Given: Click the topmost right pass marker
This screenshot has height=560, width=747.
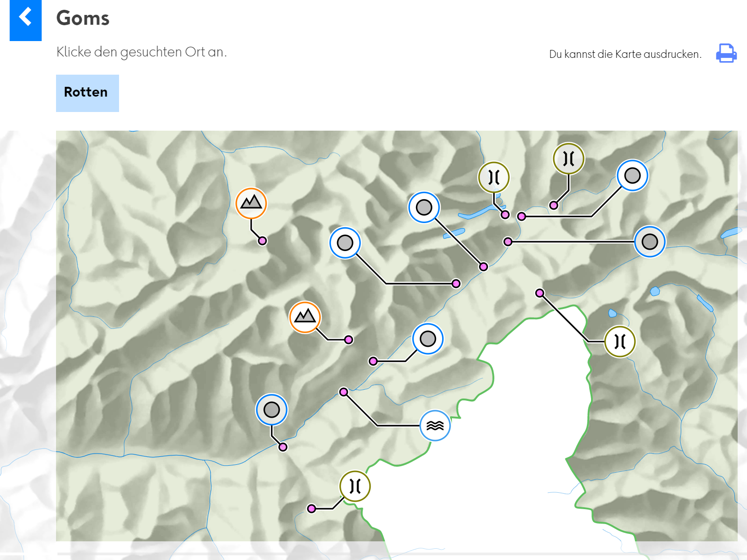Looking at the screenshot, I should click(569, 158).
